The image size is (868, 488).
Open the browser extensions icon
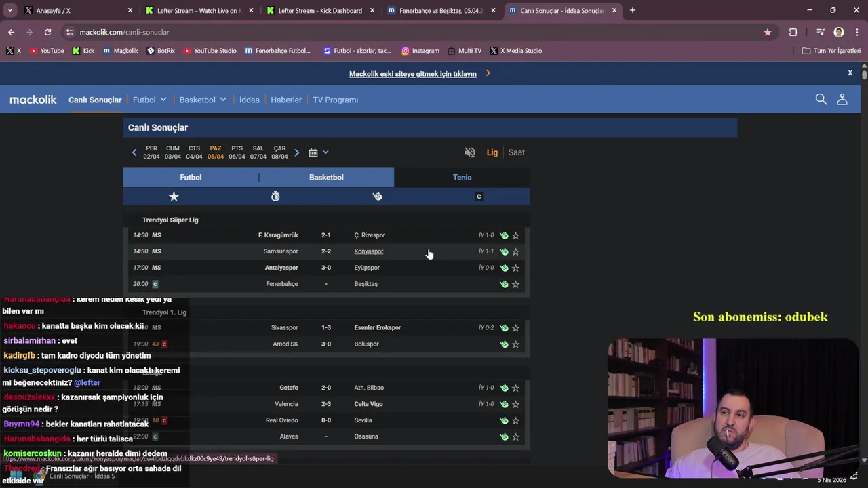click(793, 32)
